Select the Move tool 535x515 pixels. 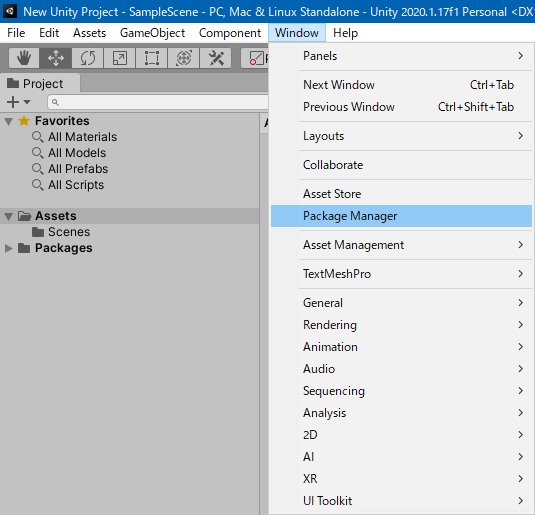pos(56,58)
